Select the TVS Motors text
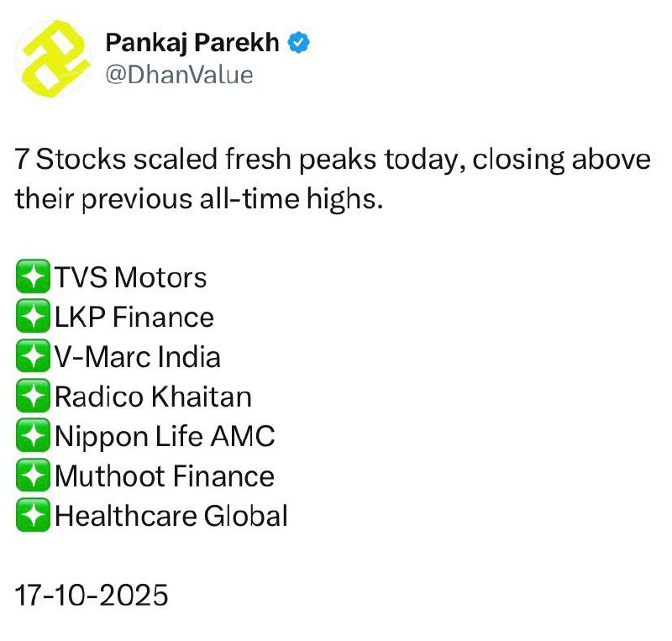672x641 pixels. point(130,277)
